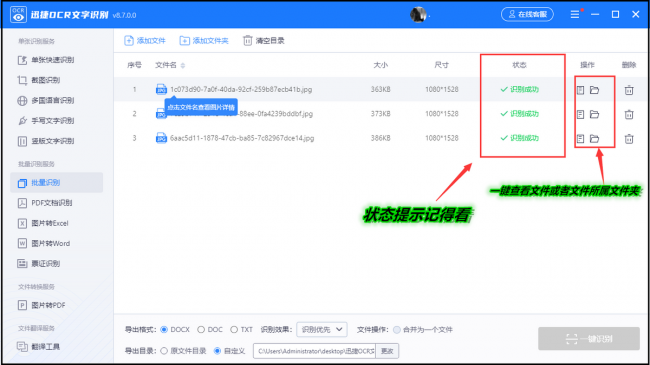
Task: Open 翻译工具 in sidebar
Action: point(39,346)
